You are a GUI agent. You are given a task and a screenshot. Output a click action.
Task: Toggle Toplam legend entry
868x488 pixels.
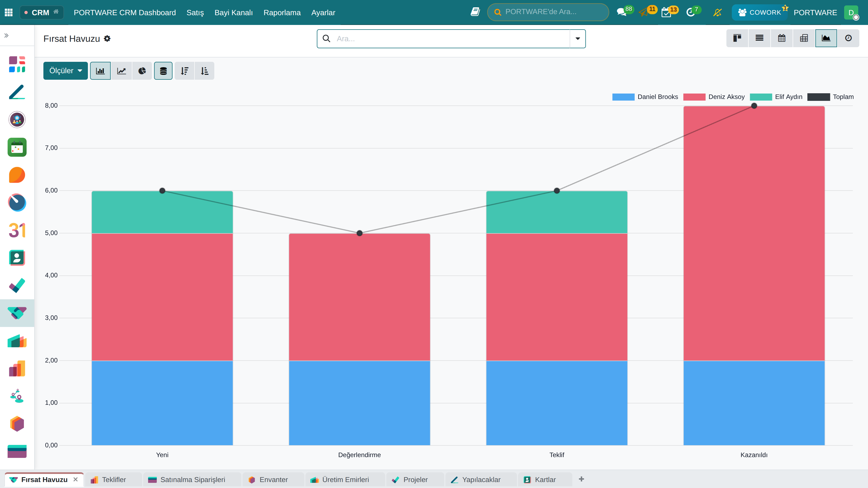click(x=830, y=97)
